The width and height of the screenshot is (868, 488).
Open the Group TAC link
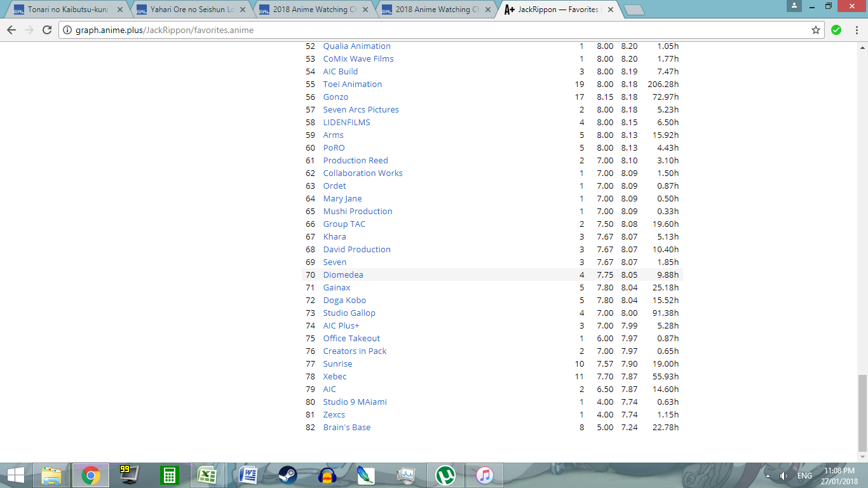(x=344, y=224)
